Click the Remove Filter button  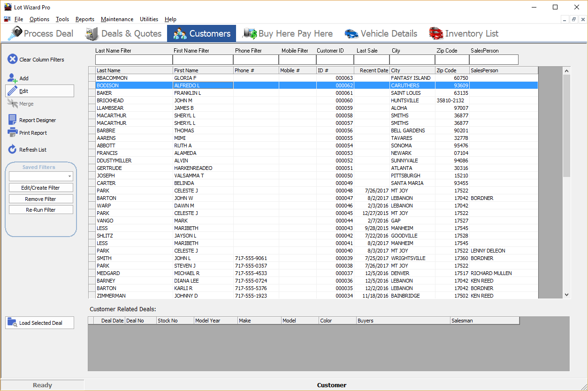pos(41,199)
